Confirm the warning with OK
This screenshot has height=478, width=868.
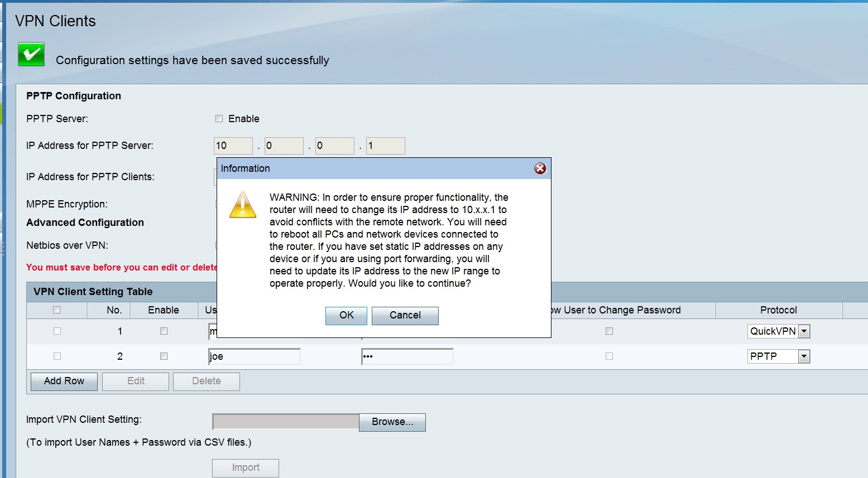click(x=346, y=315)
